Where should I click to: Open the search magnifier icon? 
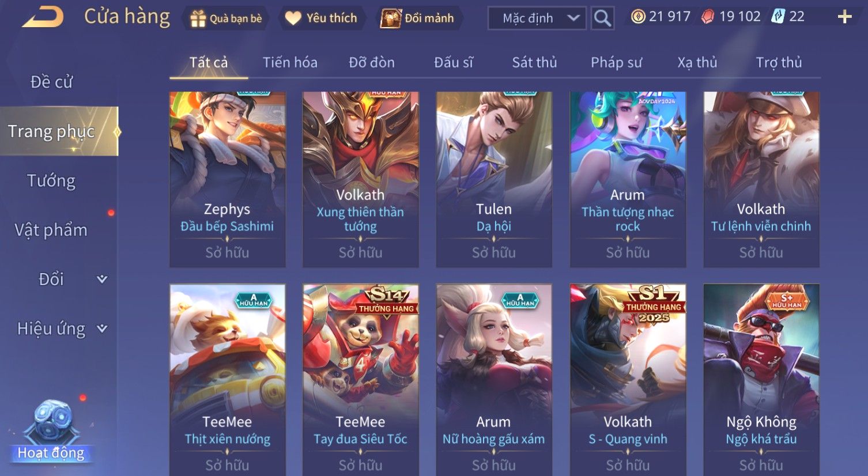coord(602,18)
